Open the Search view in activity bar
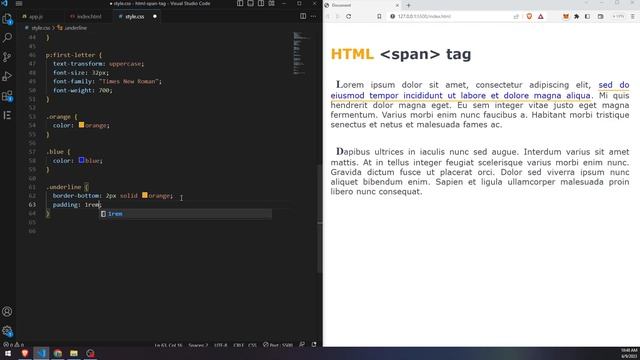640x360 pixels. tap(7, 38)
